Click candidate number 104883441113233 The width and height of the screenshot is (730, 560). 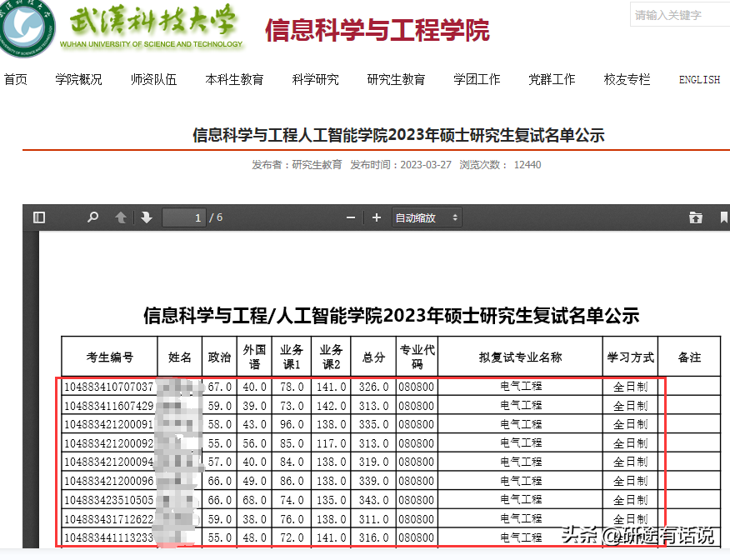point(108,537)
